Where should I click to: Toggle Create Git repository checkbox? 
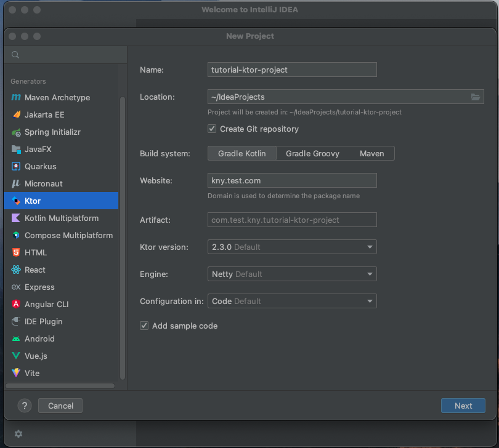(x=212, y=129)
